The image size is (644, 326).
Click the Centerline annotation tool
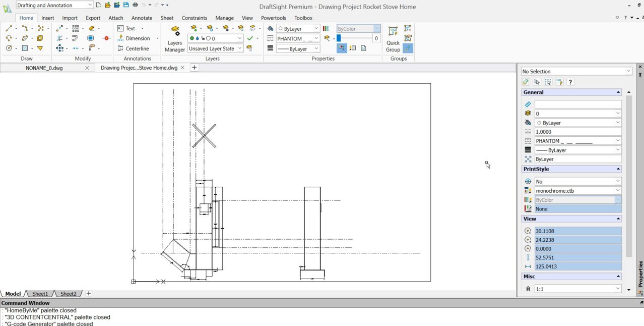pyautogui.click(x=134, y=48)
